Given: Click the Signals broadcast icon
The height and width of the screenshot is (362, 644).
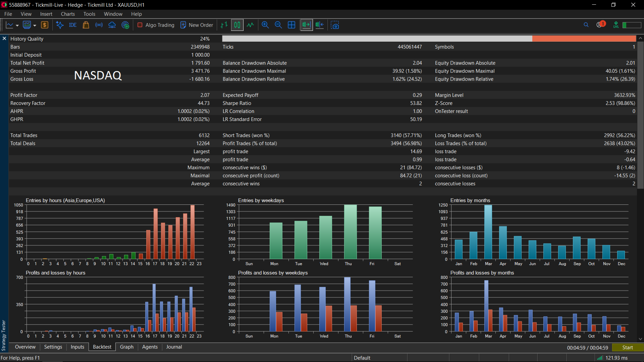Looking at the screenshot, I should coord(99,25).
